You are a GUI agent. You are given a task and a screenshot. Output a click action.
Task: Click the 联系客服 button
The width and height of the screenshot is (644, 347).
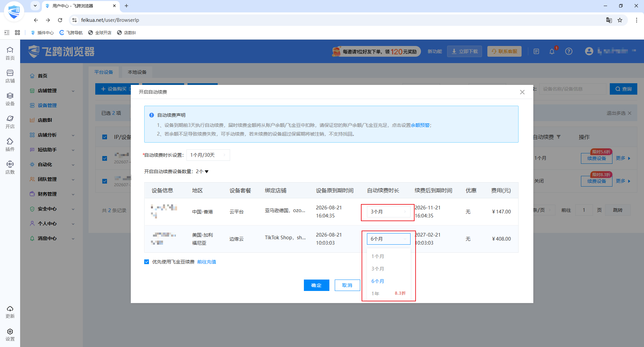pos(504,51)
